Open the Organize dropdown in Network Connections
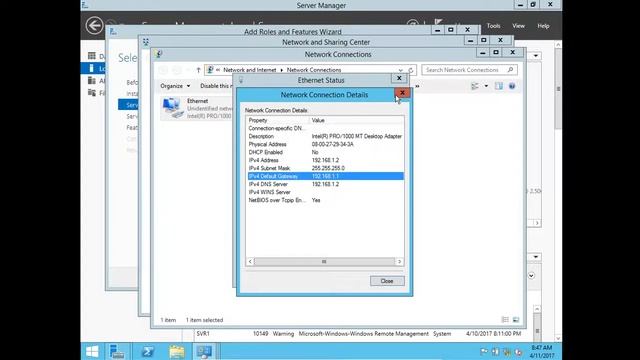The width and height of the screenshot is (640, 360). [x=175, y=86]
